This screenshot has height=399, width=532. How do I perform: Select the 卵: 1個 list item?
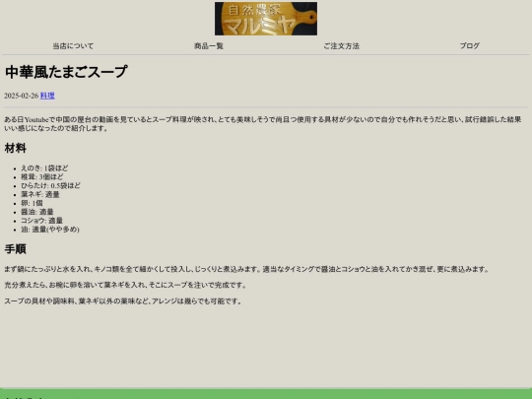pos(32,203)
